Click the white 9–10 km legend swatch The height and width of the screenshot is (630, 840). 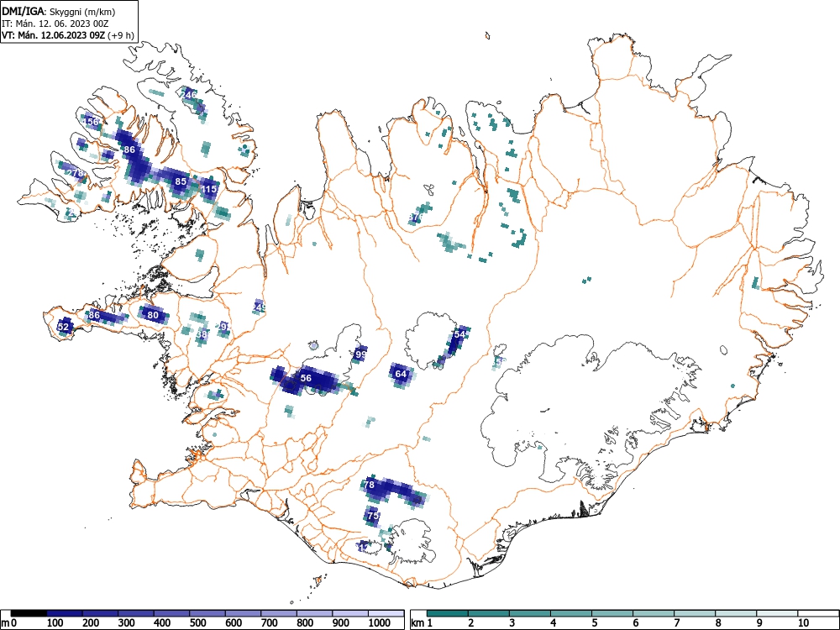pyautogui.click(x=777, y=613)
